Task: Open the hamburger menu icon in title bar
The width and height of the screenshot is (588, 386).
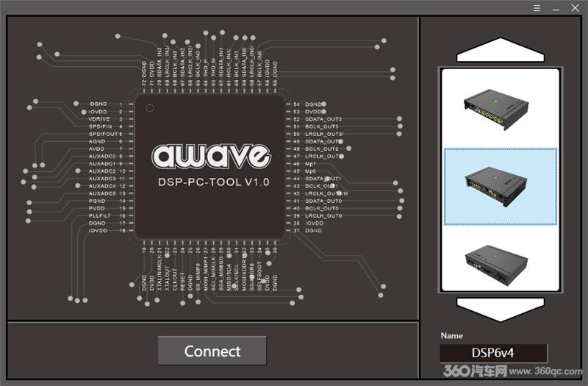Action: coord(537,8)
